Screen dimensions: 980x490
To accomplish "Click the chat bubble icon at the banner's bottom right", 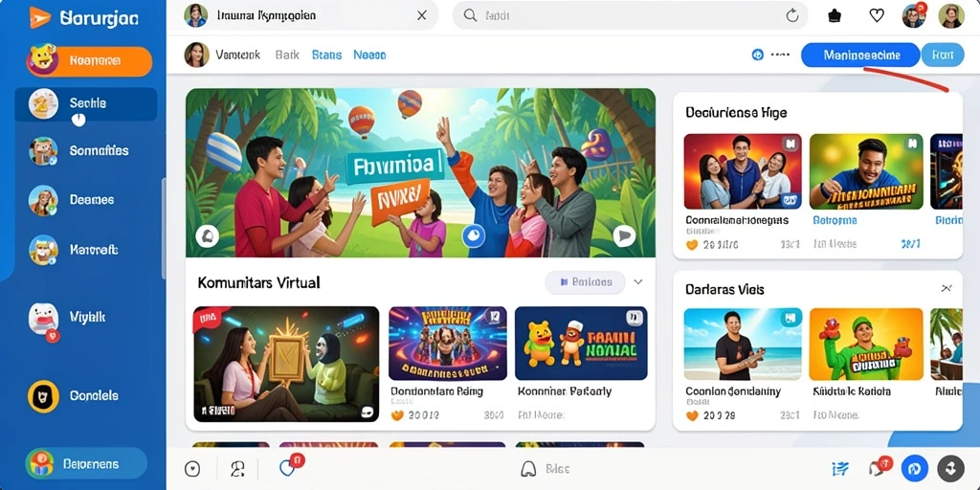I will point(624,235).
